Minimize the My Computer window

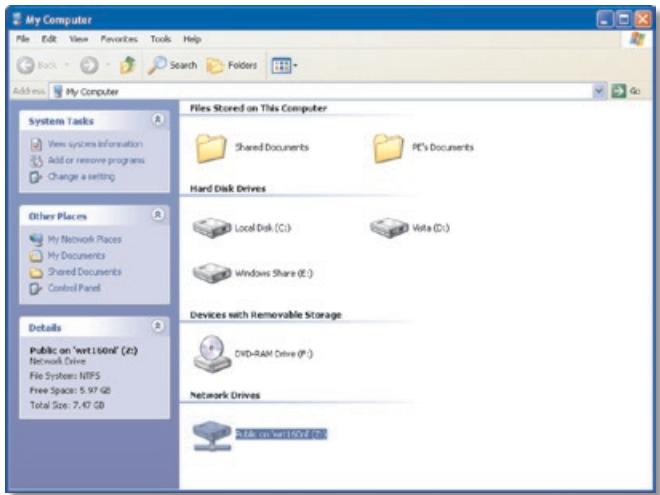point(605,19)
